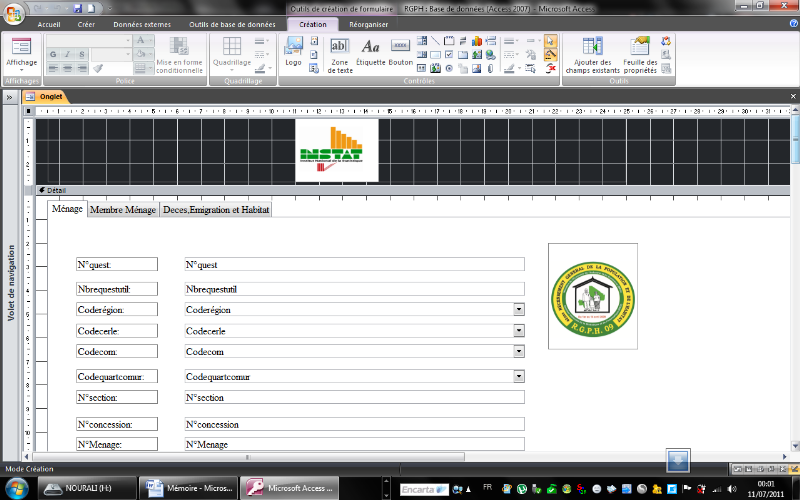Switch to the Réorganiser ribbon tab
Screen dimensions: 800x500
coord(368,24)
